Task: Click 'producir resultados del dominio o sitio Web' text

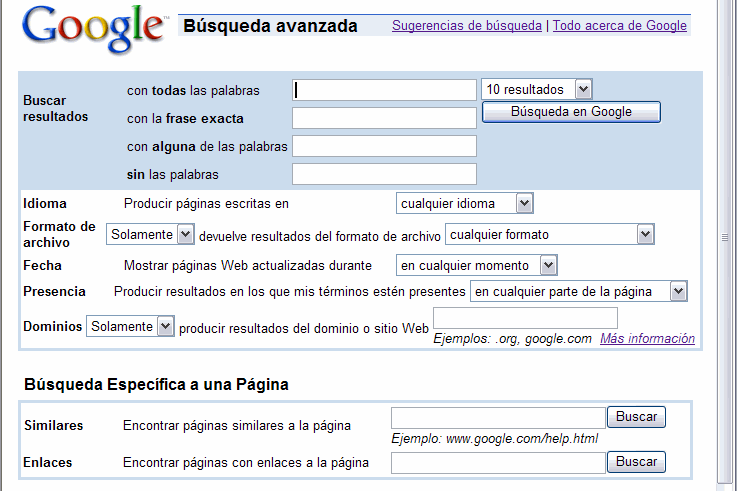Action: pyautogui.click(x=304, y=328)
